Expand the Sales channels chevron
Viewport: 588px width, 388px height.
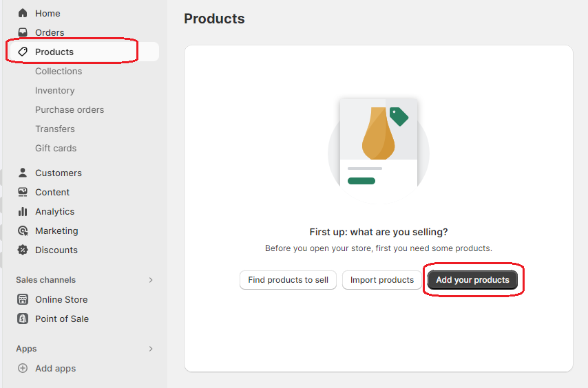tap(151, 280)
